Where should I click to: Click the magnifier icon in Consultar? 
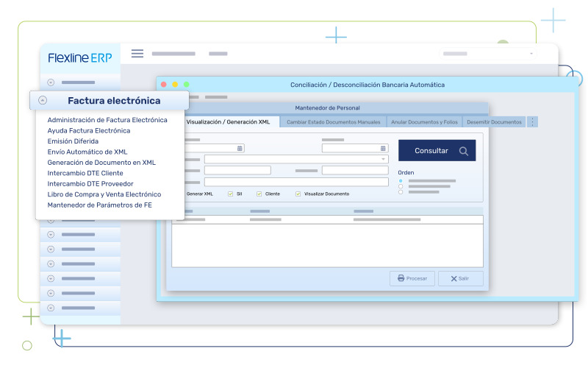point(463,151)
